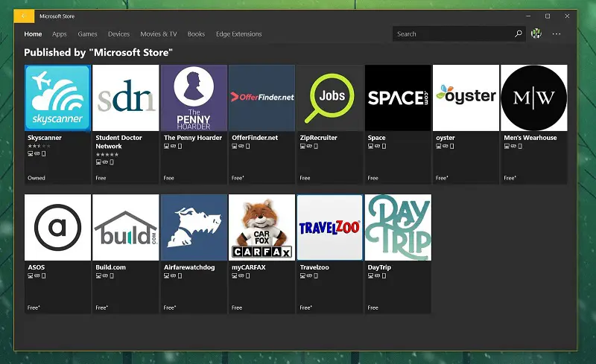The width and height of the screenshot is (596, 364).
Task: Open the ASOS circular logo tile
Action: coord(58,227)
